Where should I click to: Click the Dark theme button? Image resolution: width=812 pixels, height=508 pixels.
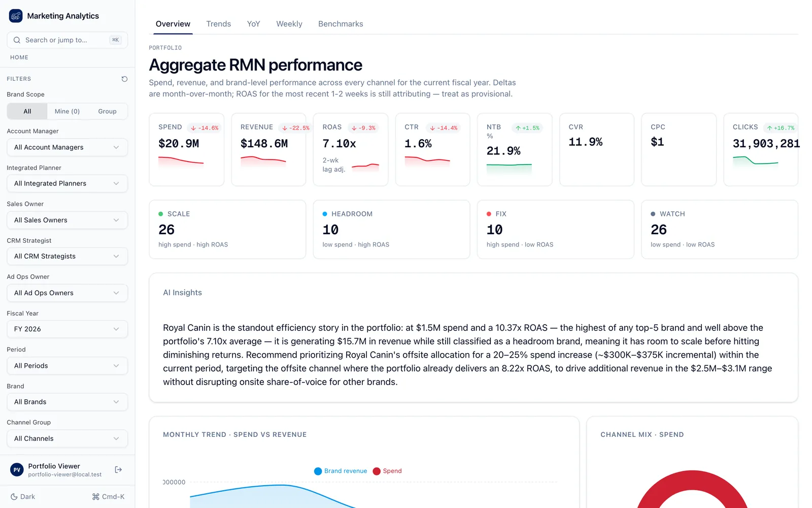(x=23, y=497)
